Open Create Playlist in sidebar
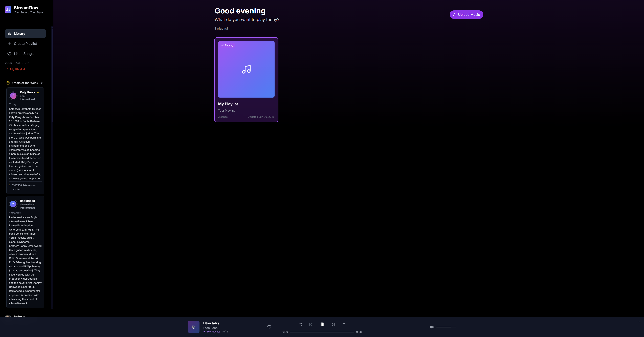 (x=25, y=43)
